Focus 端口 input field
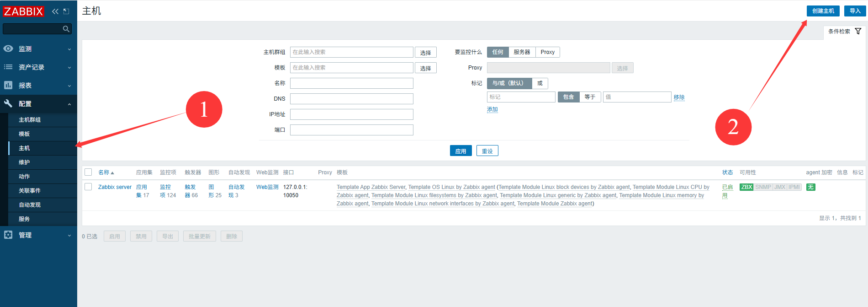This screenshot has height=307, width=868. tap(351, 130)
